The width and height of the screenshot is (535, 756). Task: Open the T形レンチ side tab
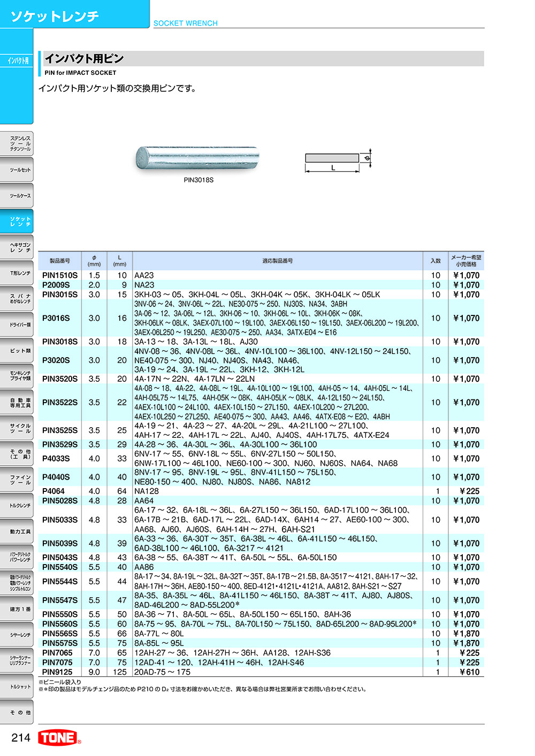tap(17, 273)
